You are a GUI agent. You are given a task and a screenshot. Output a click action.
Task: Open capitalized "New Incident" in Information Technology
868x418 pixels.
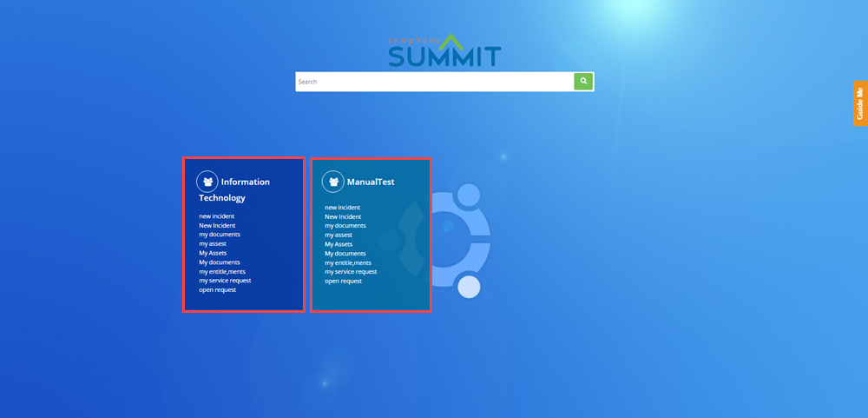click(x=217, y=225)
